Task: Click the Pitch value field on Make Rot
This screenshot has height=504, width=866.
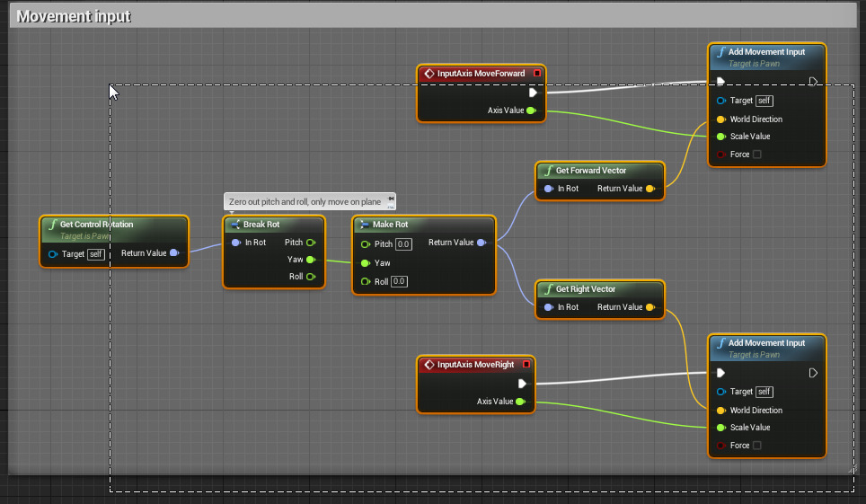Action: pos(403,244)
